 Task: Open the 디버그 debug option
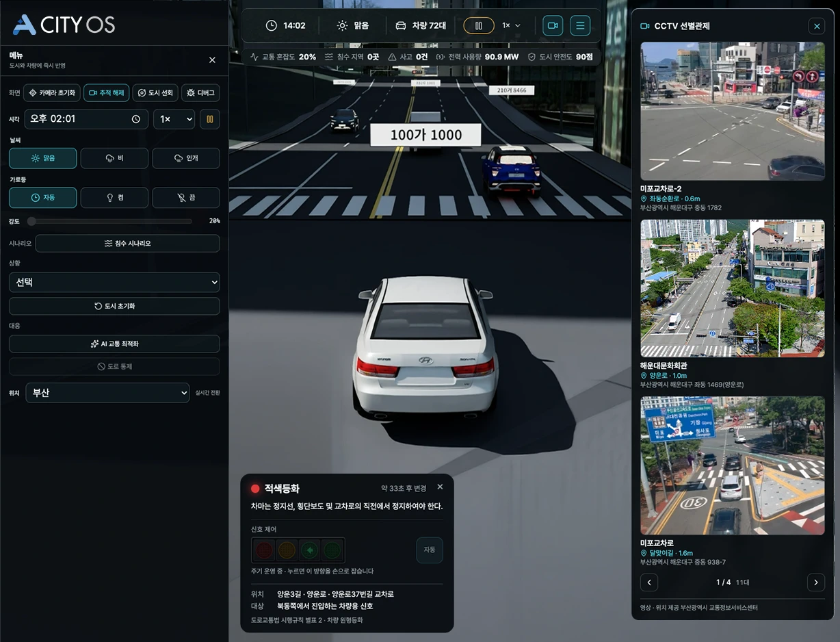200,93
